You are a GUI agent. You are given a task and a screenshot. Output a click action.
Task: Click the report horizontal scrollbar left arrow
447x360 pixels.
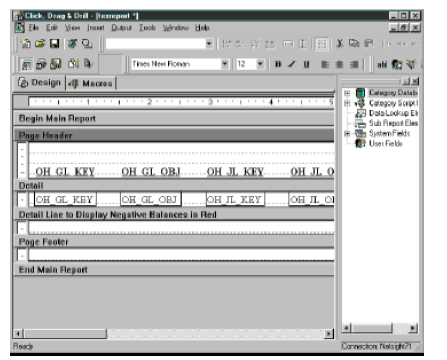[x=18, y=334]
